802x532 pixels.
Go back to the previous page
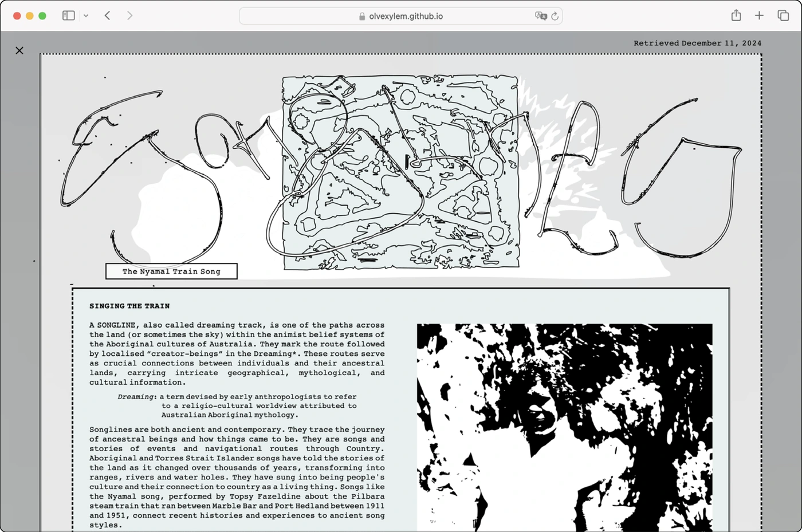tap(108, 15)
